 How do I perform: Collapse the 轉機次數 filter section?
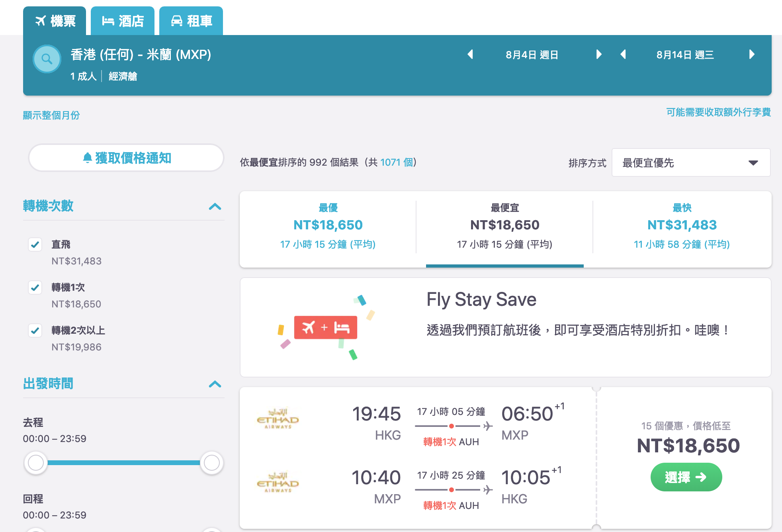click(215, 206)
